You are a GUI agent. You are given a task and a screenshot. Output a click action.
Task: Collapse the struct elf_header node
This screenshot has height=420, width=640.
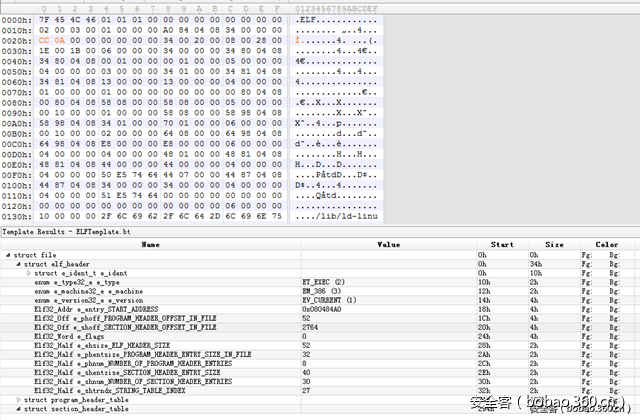coord(16,264)
